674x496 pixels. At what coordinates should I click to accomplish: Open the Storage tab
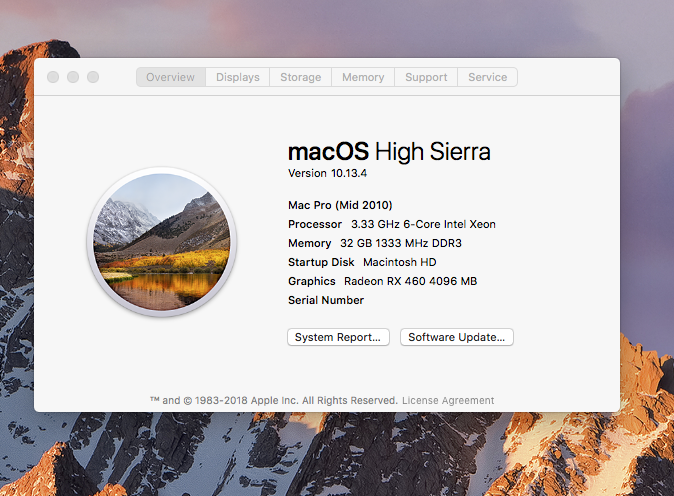click(300, 77)
